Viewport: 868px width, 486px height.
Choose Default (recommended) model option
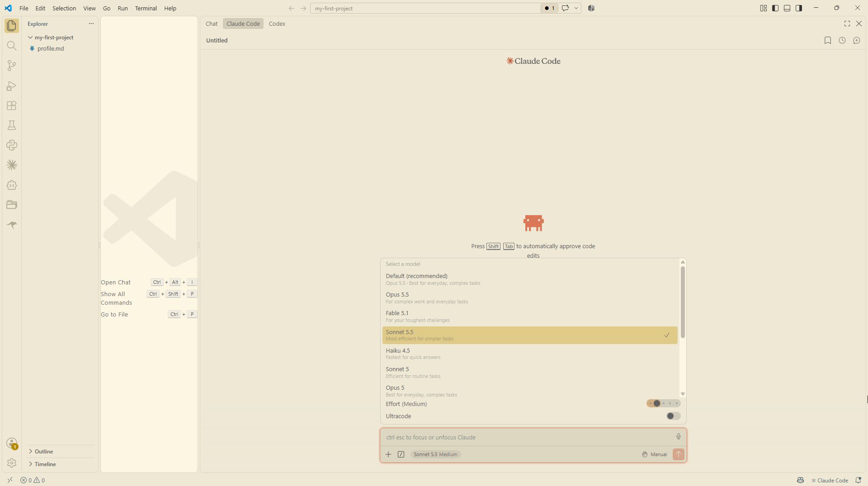click(x=530, y=279)
